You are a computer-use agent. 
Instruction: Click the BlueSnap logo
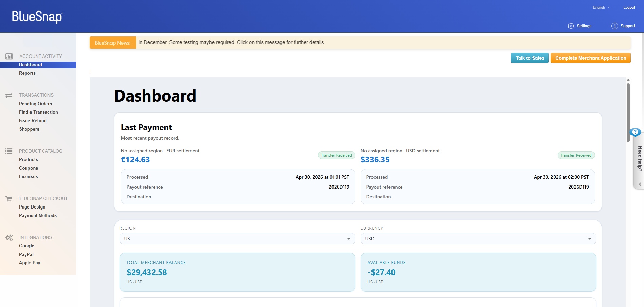37,17
